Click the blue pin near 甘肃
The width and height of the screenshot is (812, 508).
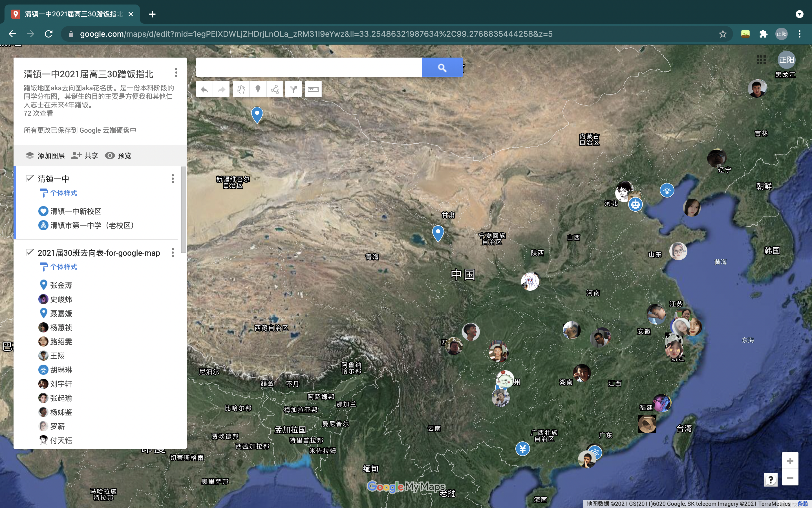coord(438,233)
